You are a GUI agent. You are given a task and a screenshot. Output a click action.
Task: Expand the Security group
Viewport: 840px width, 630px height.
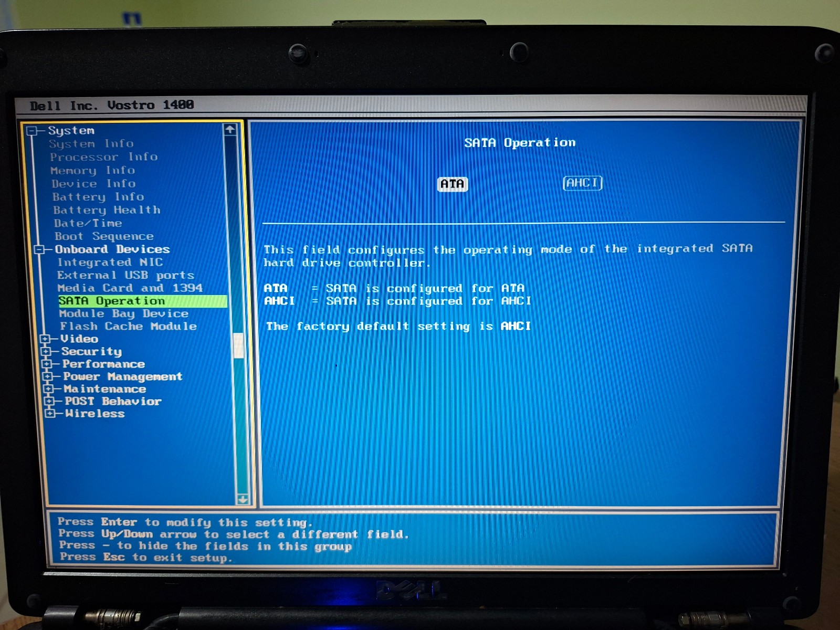click(46, 352)
